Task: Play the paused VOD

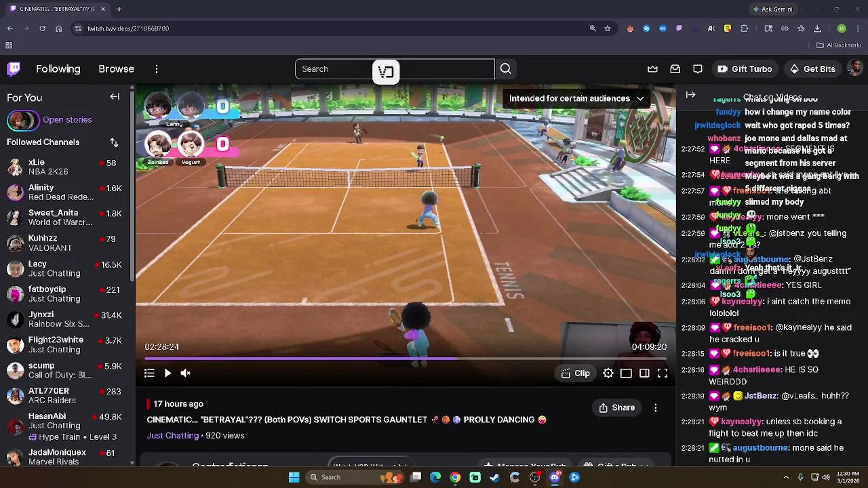Action: coord(167,373)
